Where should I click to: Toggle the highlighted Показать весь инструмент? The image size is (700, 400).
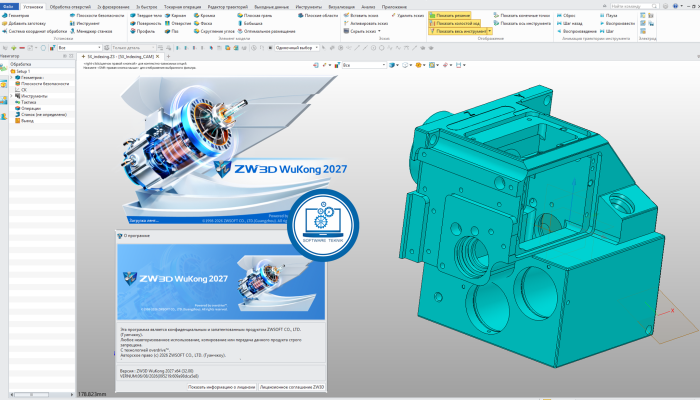point(458,31)
